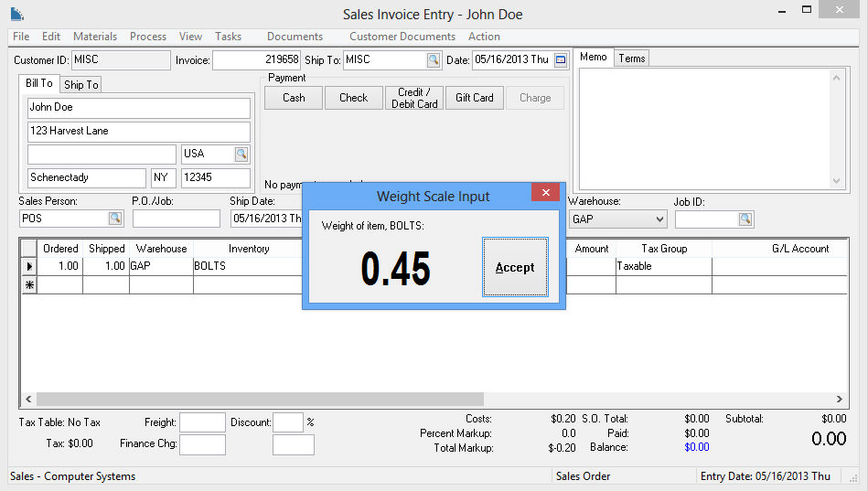Click the P.O./Job input field
The height and width of the screenshot is (491, 868).
pyautogui.click(x=177, y=219)
